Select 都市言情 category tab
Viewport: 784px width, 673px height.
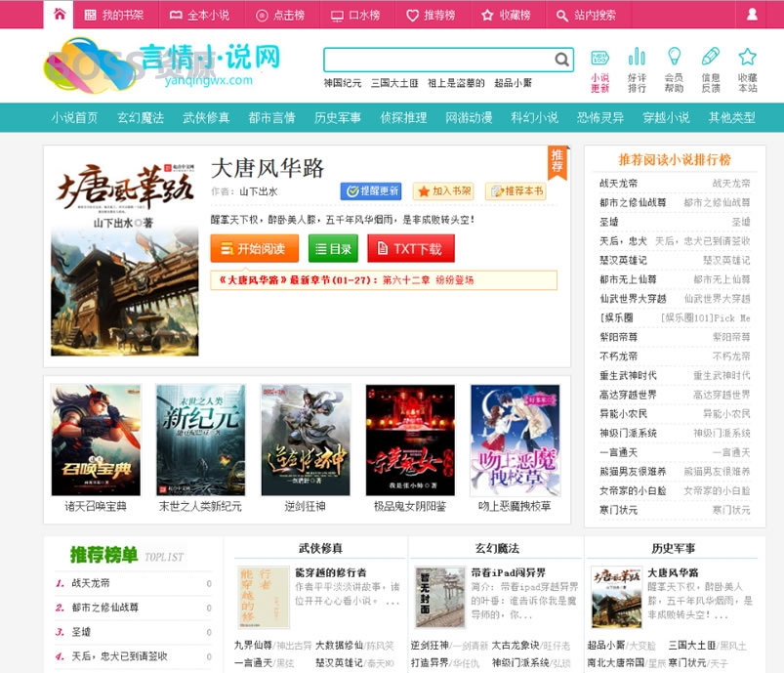pyautogui.click(x=272, y=117)
